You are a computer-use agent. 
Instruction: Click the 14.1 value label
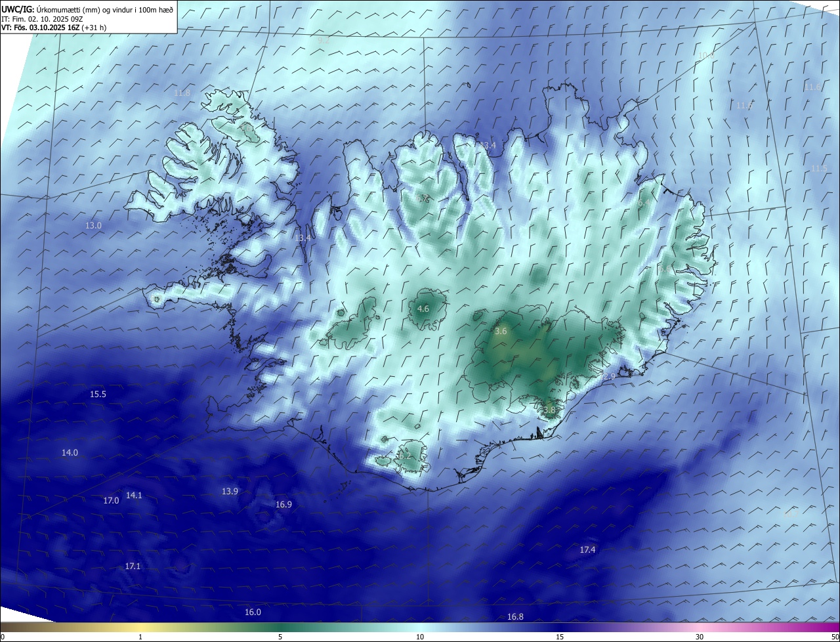pyautogui.click(x=134, y=496)
